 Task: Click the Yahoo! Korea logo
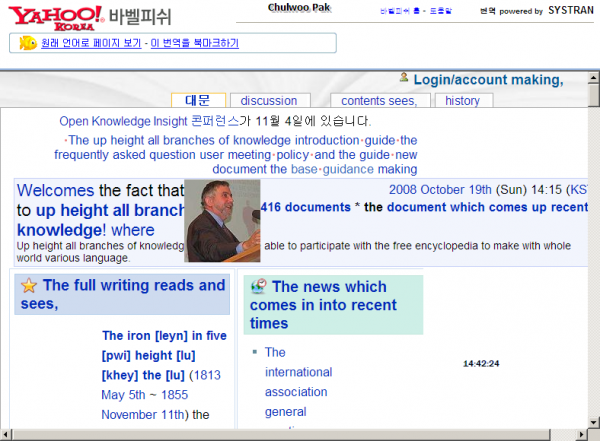pos(56,18)
